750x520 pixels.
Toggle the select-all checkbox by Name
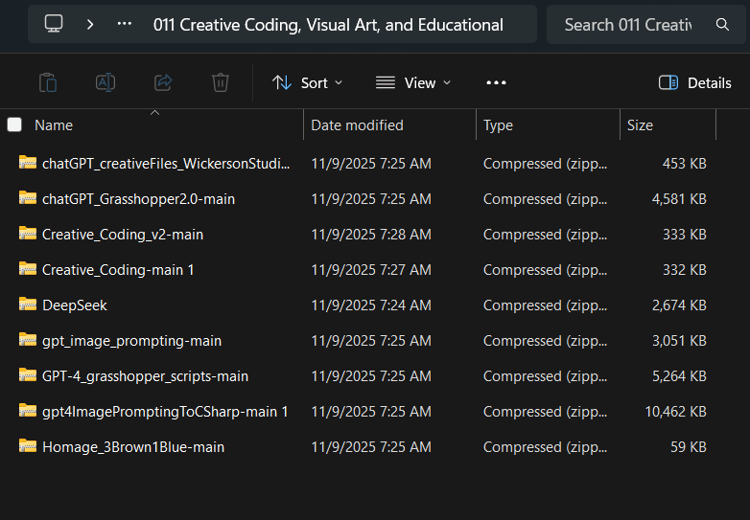click(x=14, y=125)
